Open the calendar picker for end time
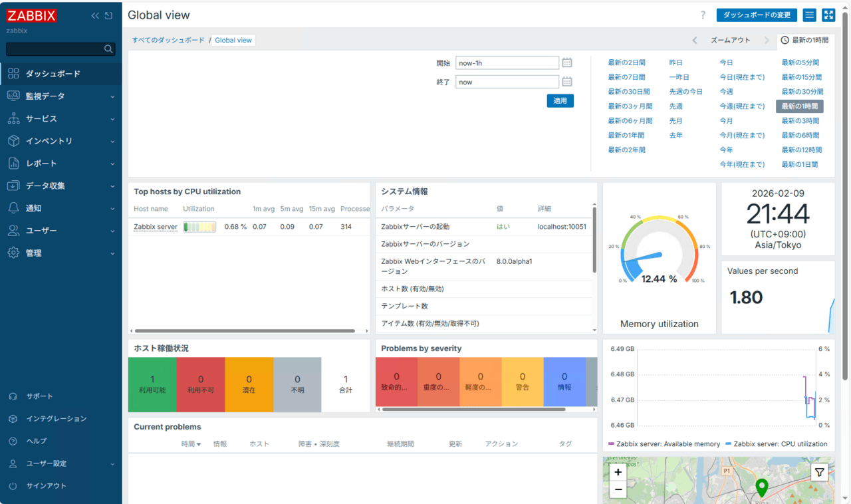This screenshot has width=851, height=504. pos(567,82)
